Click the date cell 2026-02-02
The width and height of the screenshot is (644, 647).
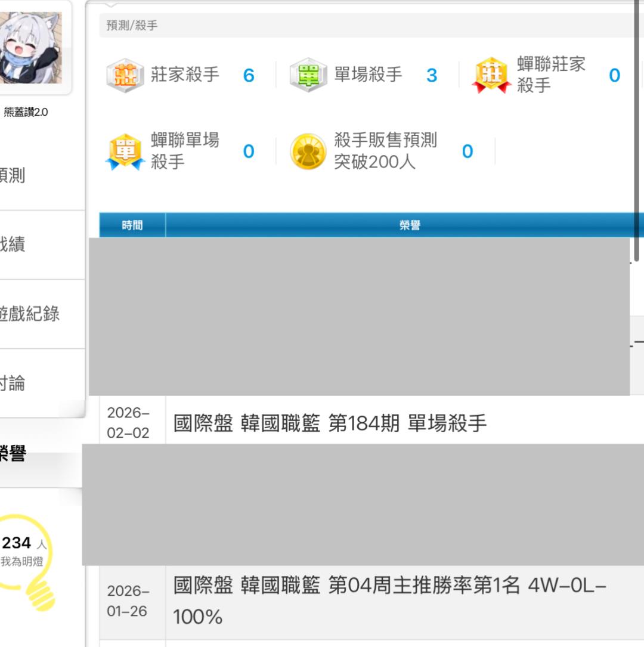128,423
